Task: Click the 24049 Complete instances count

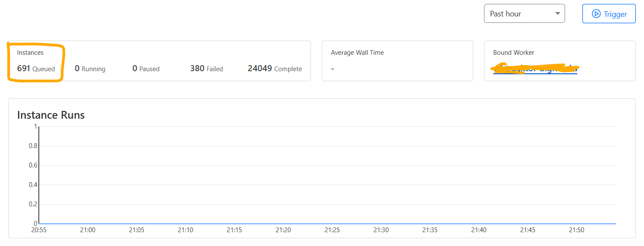Action: click(274, 69)
